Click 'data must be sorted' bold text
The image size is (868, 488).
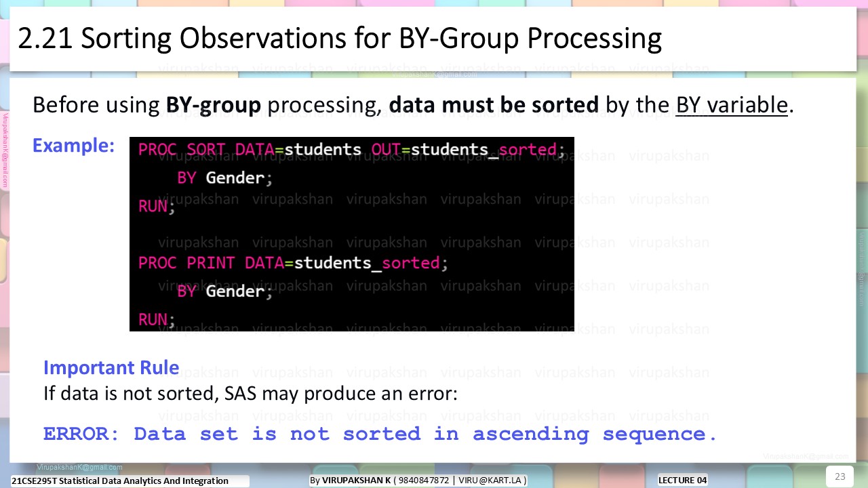point(494,105)
